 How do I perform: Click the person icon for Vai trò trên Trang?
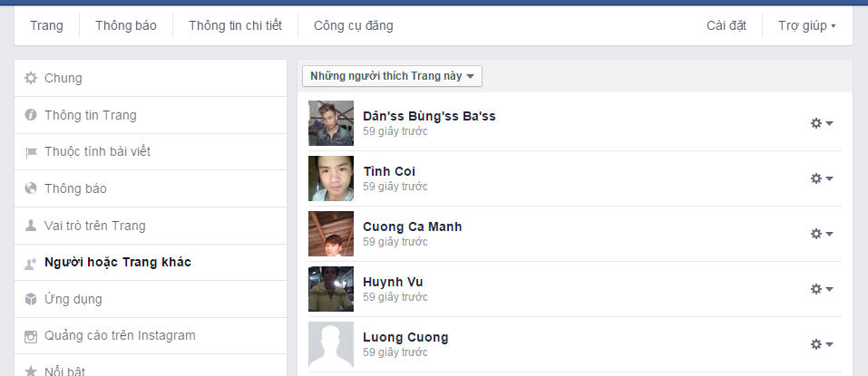(31, 226)
